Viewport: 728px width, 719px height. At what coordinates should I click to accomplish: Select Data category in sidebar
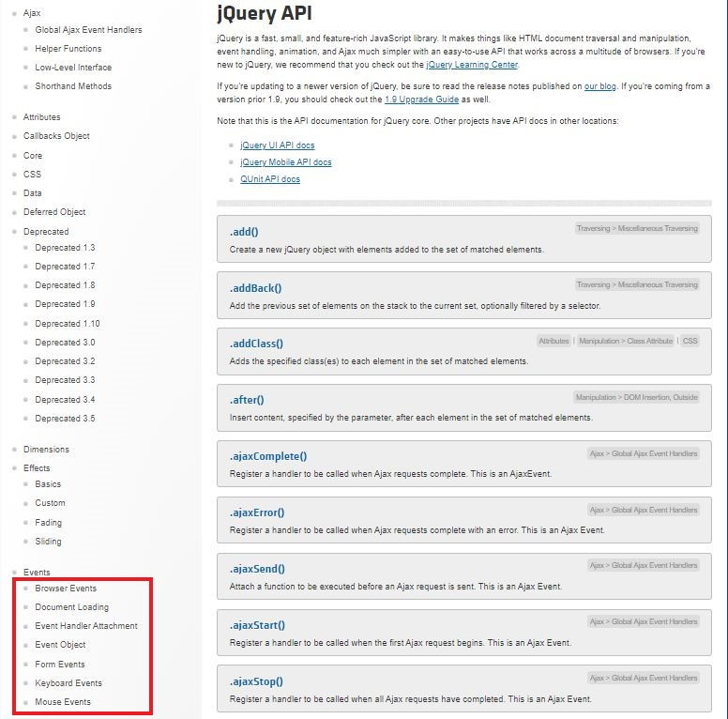32,192
